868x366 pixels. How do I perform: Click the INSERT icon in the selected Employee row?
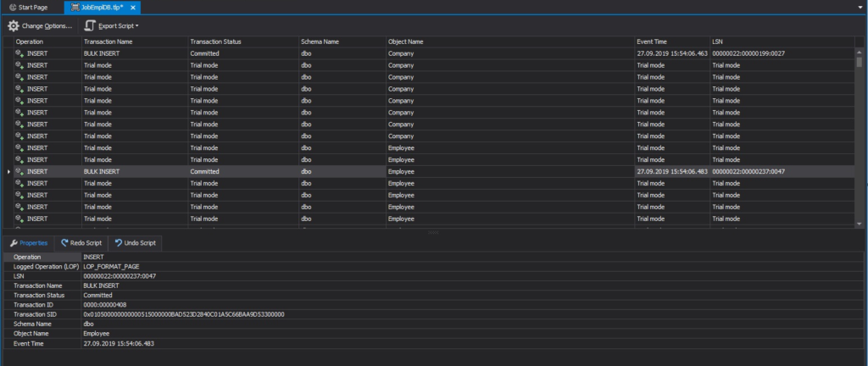[x=19, y=171]
